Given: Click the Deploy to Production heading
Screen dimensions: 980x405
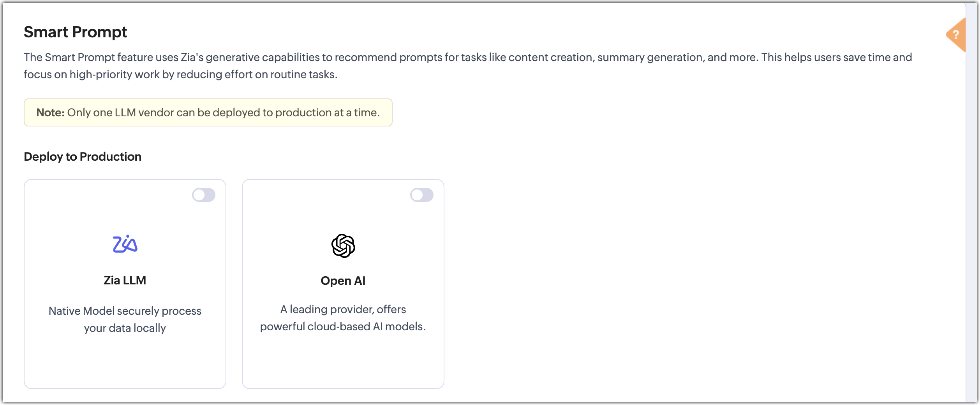Looking at the screenshot, I should [83, 157].
